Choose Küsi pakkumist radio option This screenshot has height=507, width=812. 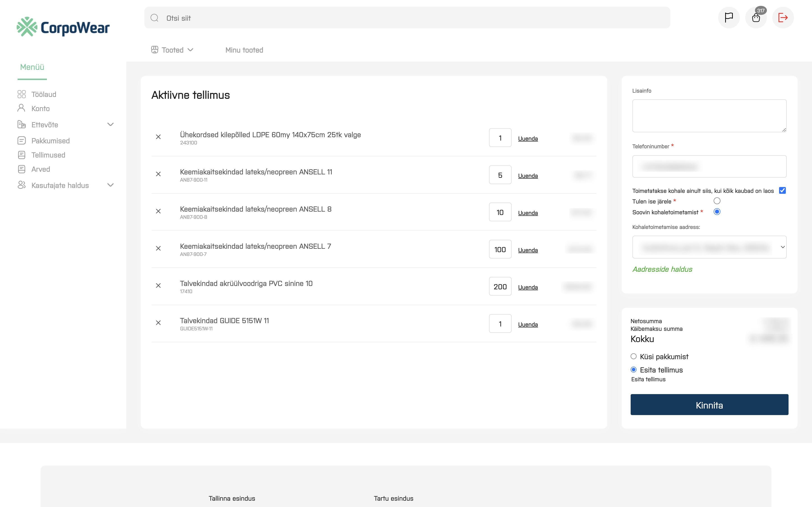634,356
